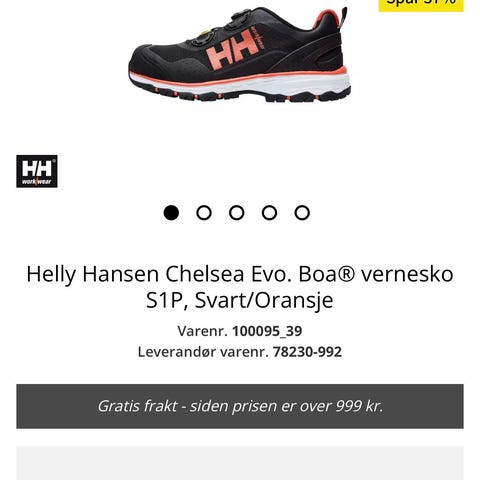
Task: Open the Helly Hansen Chelsea Evo product title
Action: click(240, 287)
